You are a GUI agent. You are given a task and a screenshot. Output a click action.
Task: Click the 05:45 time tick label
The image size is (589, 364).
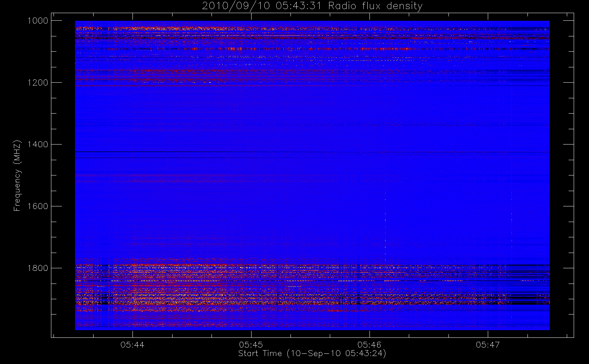point(251,344)
